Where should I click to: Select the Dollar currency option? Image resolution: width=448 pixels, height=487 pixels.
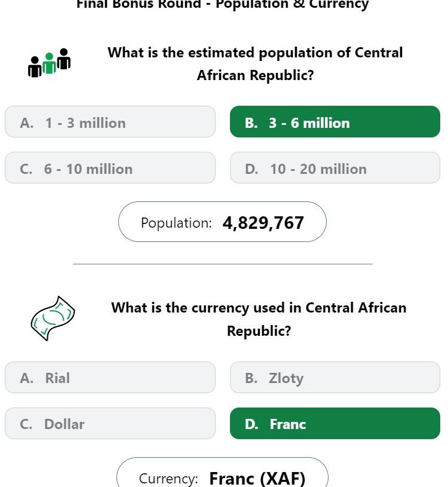tap(111, 423)
